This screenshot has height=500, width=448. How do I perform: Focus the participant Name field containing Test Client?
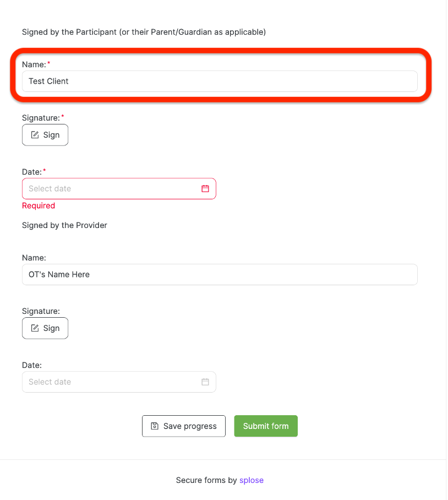click(x=220, y=81)
